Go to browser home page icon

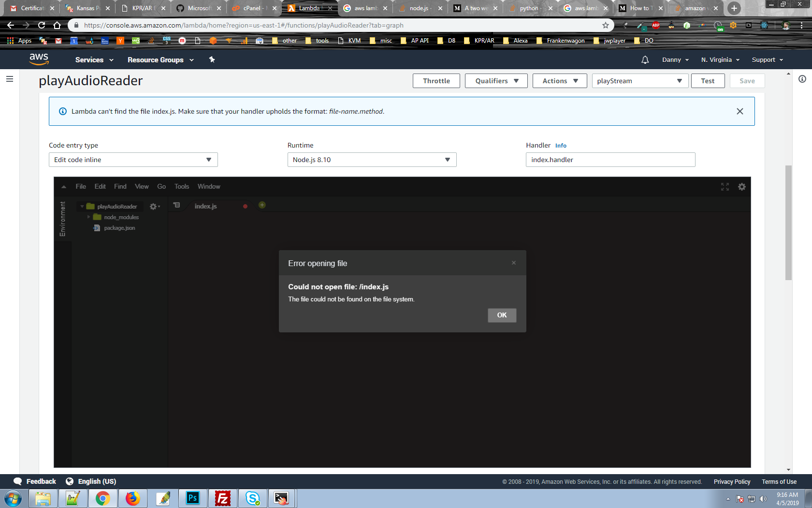[57, 25]
